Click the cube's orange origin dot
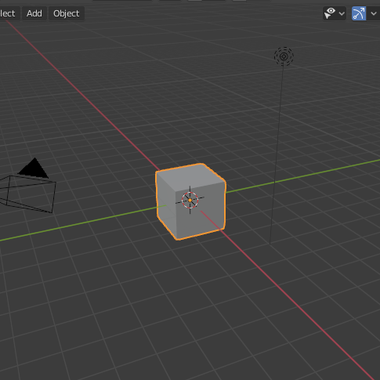The width and height of the screenshot is (380, 380). (190, 200)
